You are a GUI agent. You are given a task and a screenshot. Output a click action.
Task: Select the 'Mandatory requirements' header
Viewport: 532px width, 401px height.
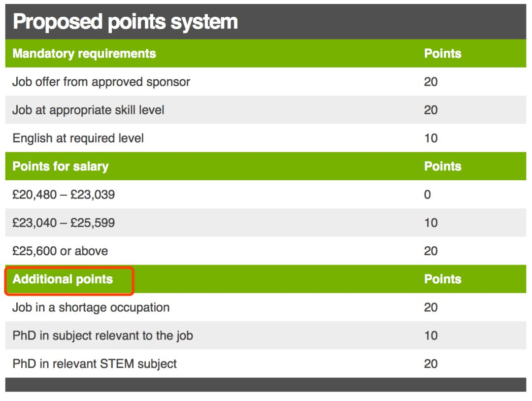84,54
